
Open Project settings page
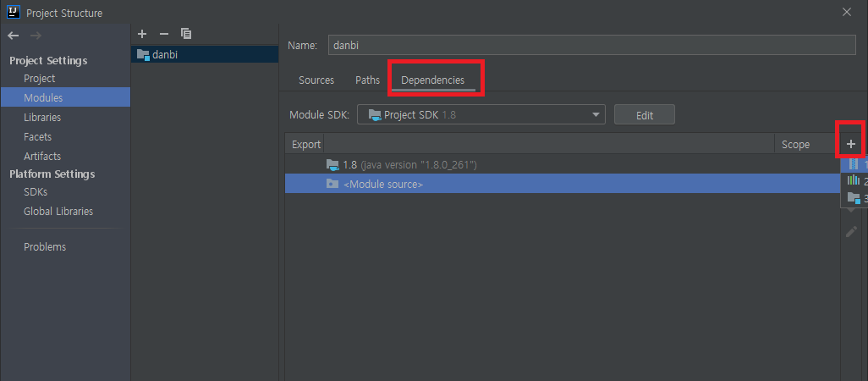(39, 79)
